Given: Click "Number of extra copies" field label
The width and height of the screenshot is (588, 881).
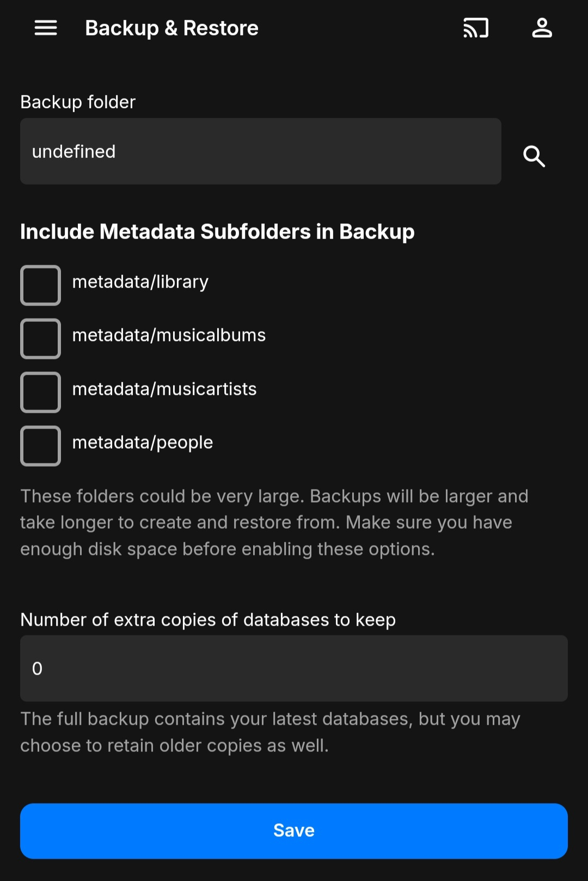Looking at the screenshot, I should 208,620.
